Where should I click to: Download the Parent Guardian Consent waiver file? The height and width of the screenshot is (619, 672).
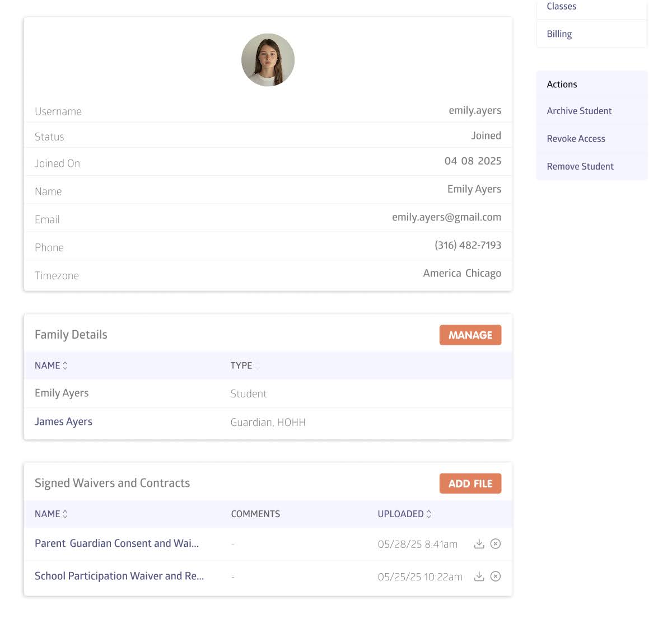click(479, 544)
